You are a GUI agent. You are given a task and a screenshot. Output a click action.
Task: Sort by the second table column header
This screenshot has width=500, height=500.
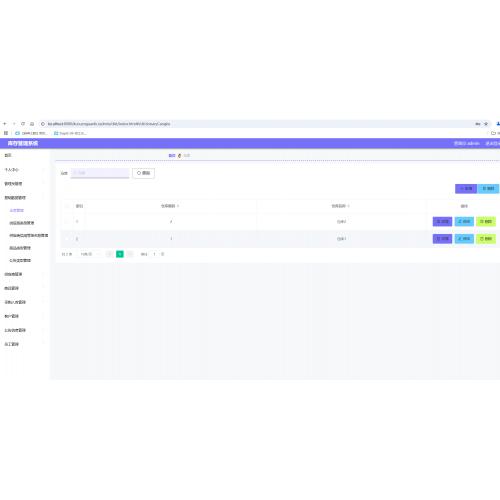(x=170, y=206)
